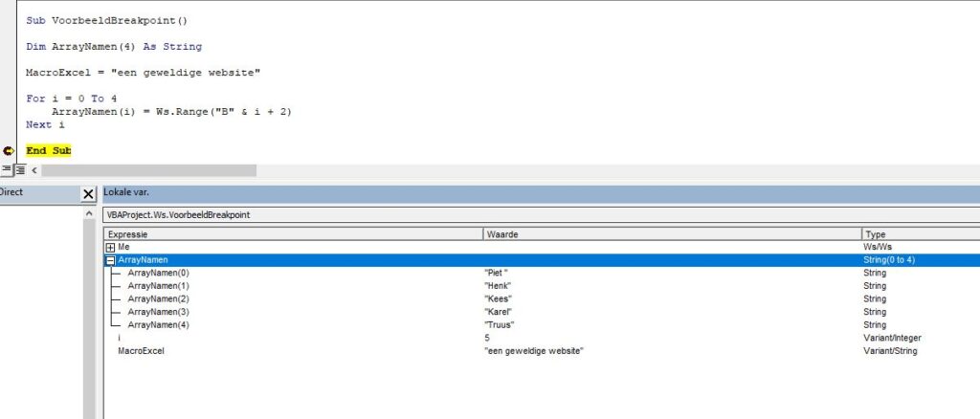980x419 pixels.
Task: Click the highlighted End Sub line
Action: tap(48, 151)
